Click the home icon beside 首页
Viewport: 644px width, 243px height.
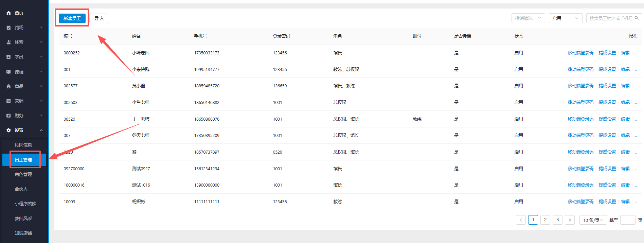8,13
